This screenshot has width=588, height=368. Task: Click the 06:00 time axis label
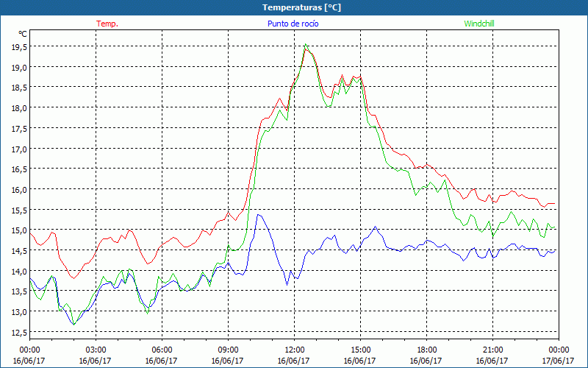(x=162, y=350)
